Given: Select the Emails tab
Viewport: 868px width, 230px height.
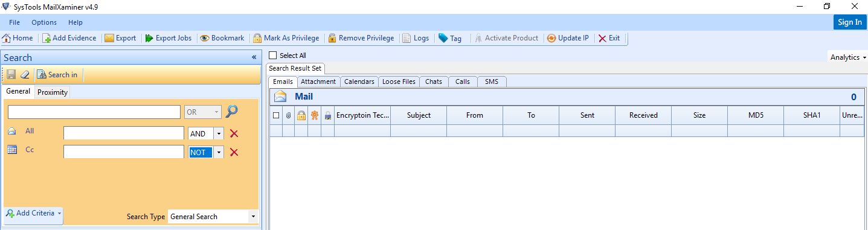Looking at the screenshot, I should [283, 81].
